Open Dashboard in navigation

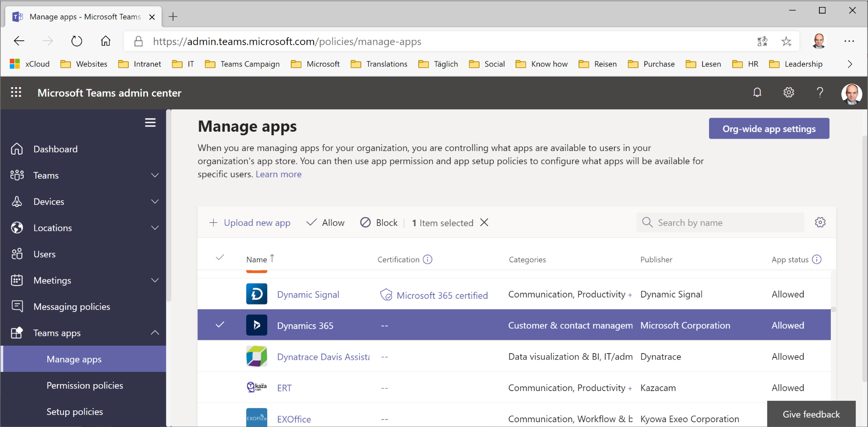(83, 149)
